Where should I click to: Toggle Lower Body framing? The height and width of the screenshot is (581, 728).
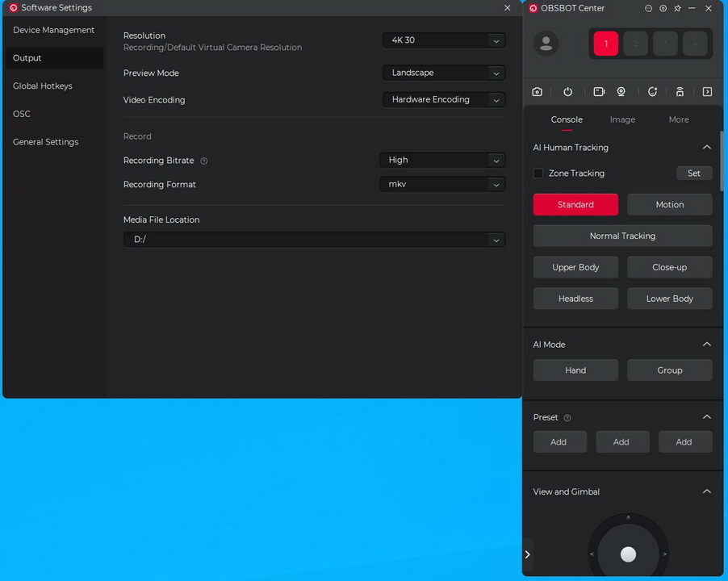click(x=670, y=299)
